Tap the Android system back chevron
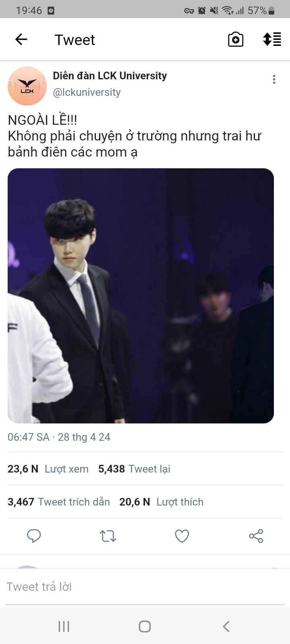Screen dimensions: 290x644 [x=226, y=626]
